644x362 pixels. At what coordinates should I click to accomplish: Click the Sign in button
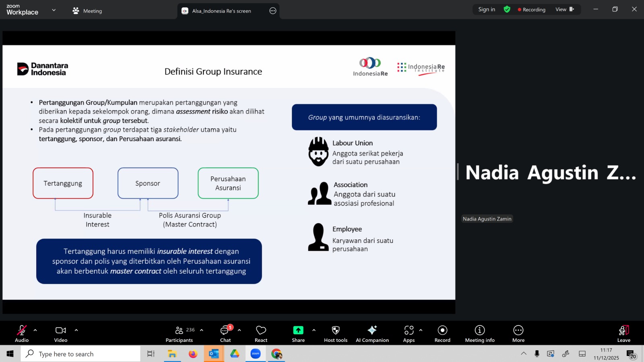coord(487,10)
